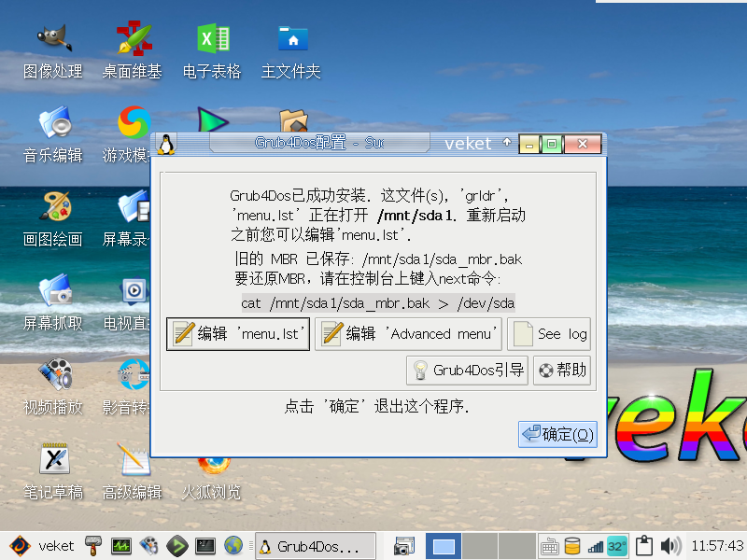The image size is (747, 560).
Task: Open 桌面维基 desktop icon
Action: [x=134, y=38]
